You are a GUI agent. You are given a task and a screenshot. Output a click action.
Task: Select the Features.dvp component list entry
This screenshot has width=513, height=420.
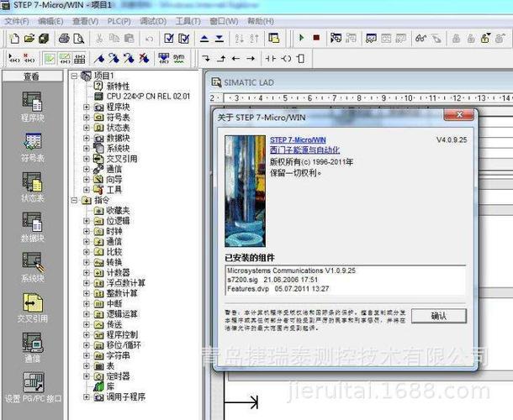278,289
